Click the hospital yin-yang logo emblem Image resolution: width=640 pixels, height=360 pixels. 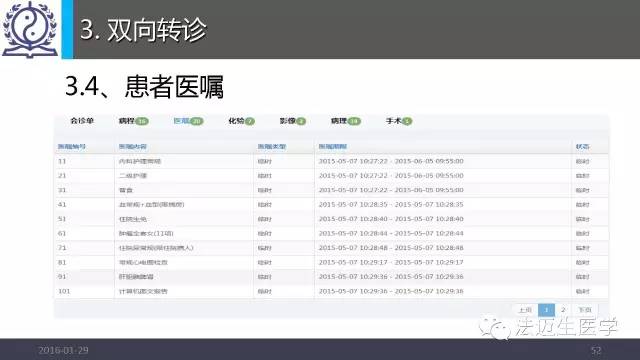(30, 29)
